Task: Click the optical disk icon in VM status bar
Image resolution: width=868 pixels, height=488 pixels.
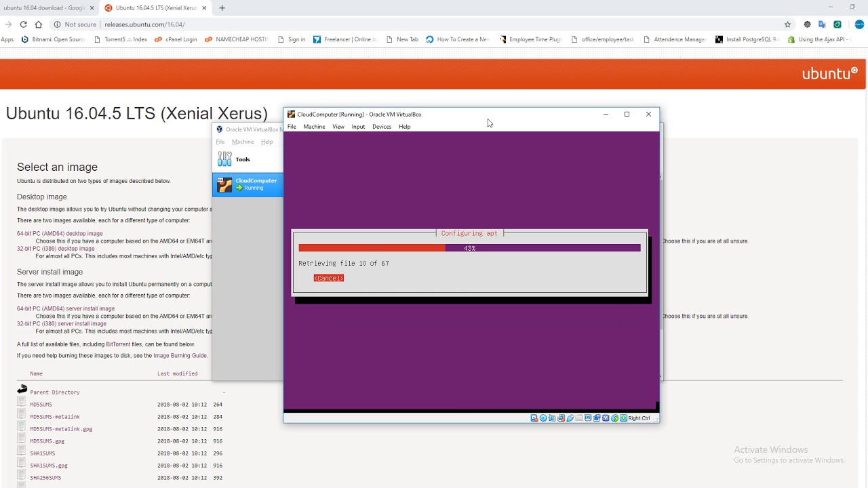Action: pyautogui.click(x=543, y=418)
